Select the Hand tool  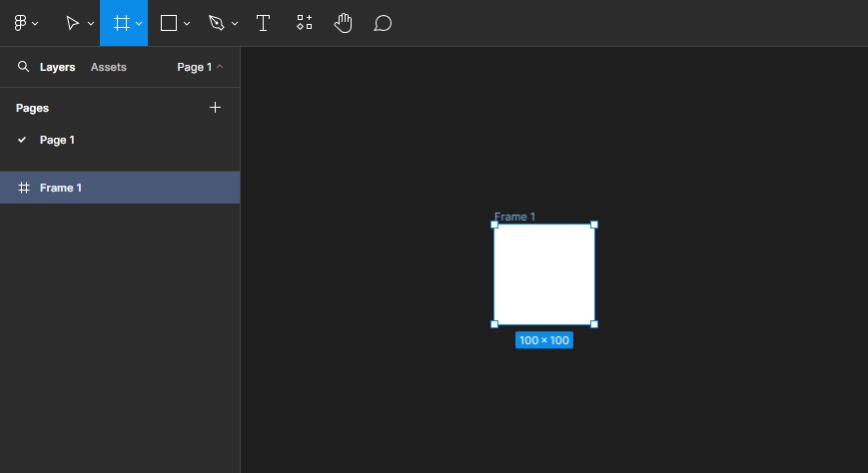tap(344, 23)
